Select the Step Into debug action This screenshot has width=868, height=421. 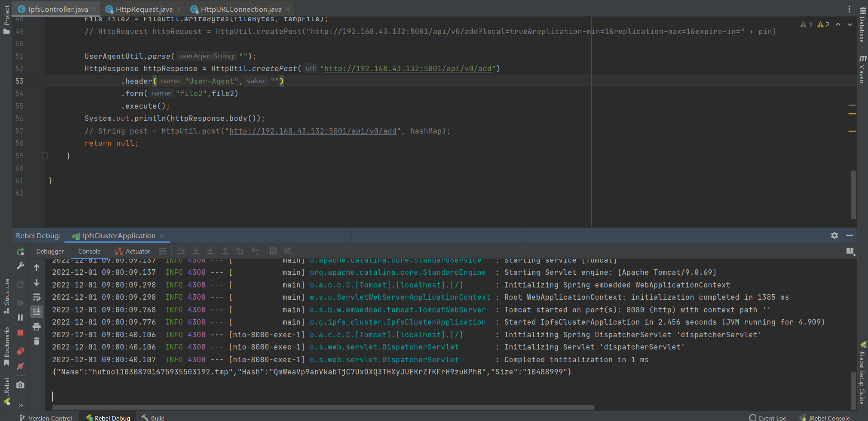pyautogui.click(x=196, y=251)
